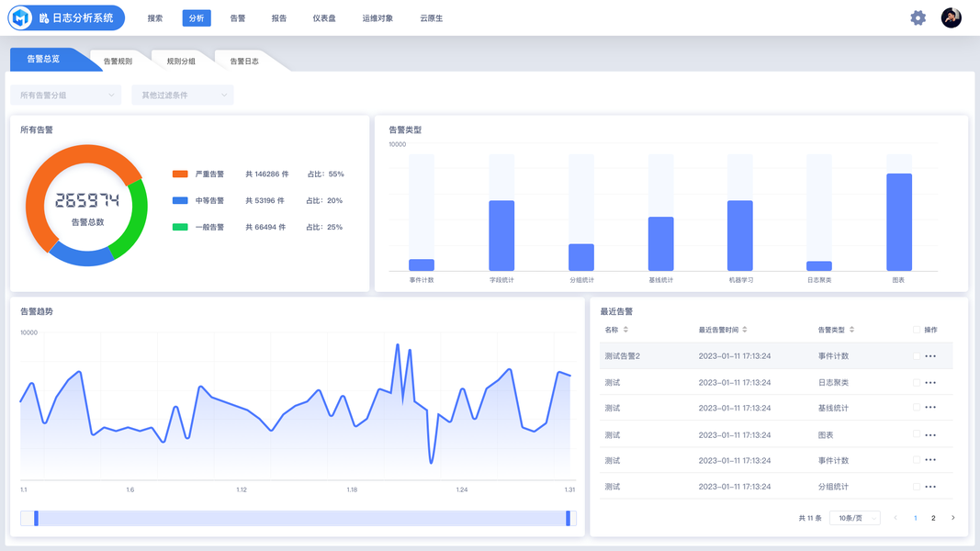980x551 pixels.
Task: Select page 1 in pagination
Action: coord(916,518)
